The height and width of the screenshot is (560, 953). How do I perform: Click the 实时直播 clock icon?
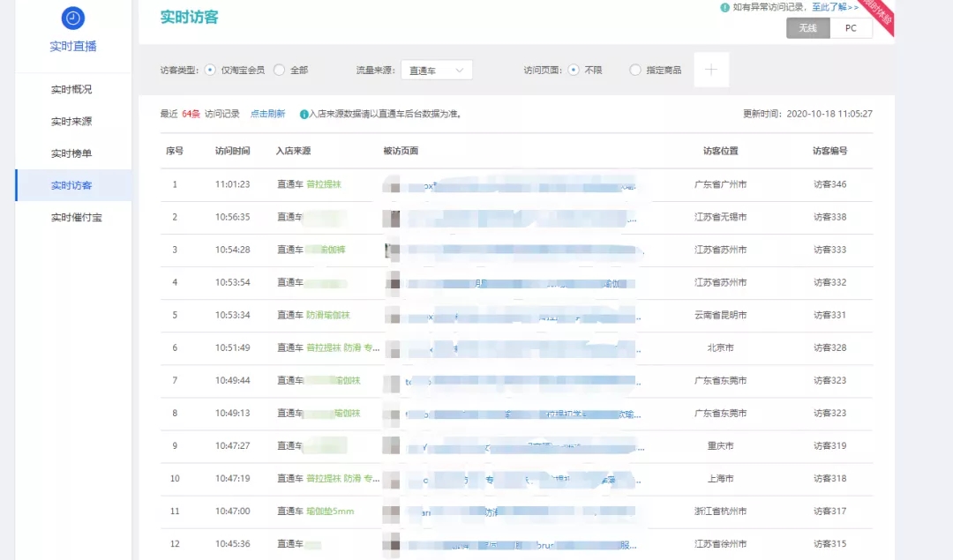click(x=73, y=18)
